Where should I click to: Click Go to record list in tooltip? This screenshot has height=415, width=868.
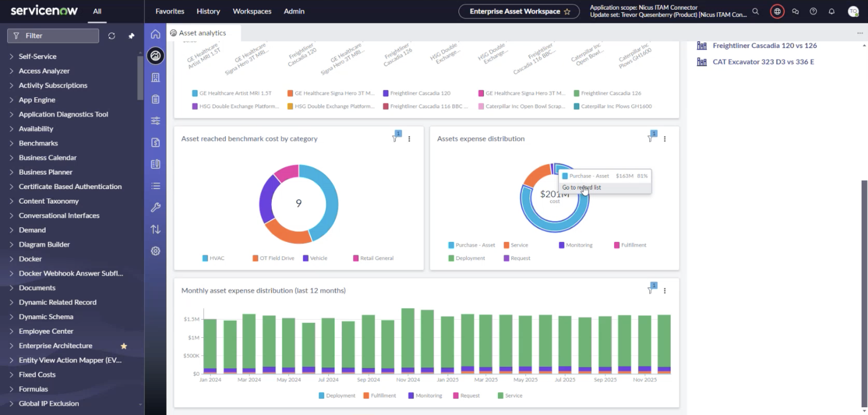pyautogui.click(x=582, y=188)
